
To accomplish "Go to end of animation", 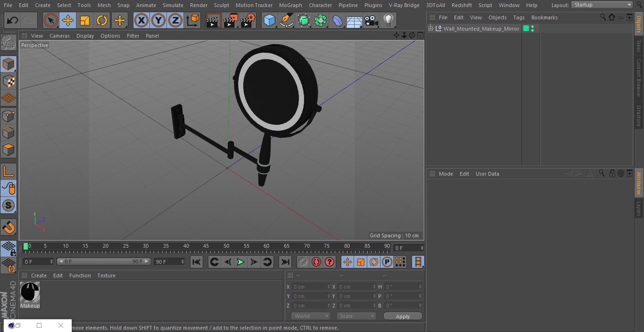I will tap(285, 262).
